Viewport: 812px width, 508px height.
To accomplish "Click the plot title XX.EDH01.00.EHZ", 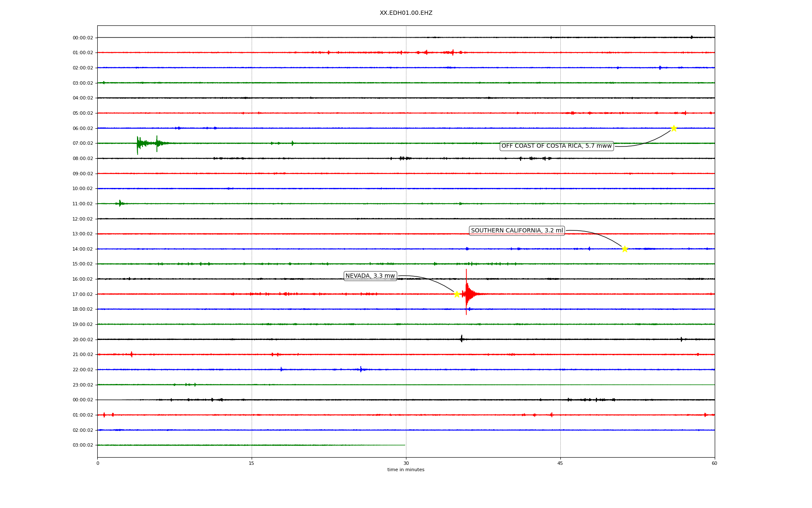I will click(406, 13).
